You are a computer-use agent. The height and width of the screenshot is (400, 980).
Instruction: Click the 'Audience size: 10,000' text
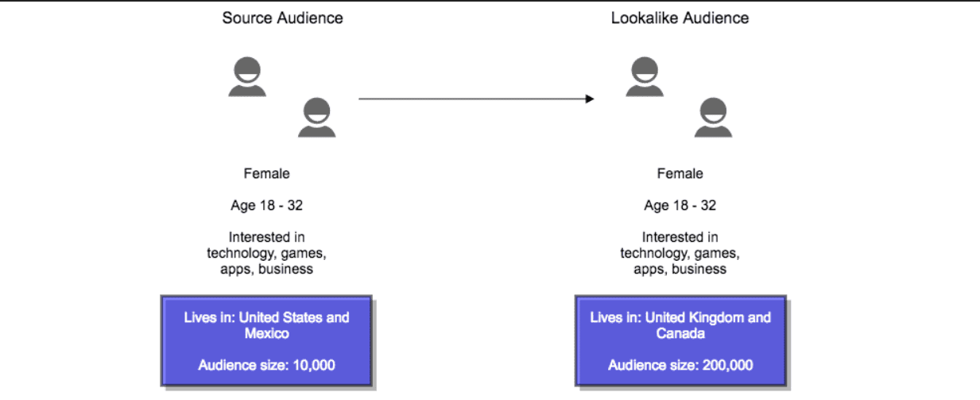(266, 365)
